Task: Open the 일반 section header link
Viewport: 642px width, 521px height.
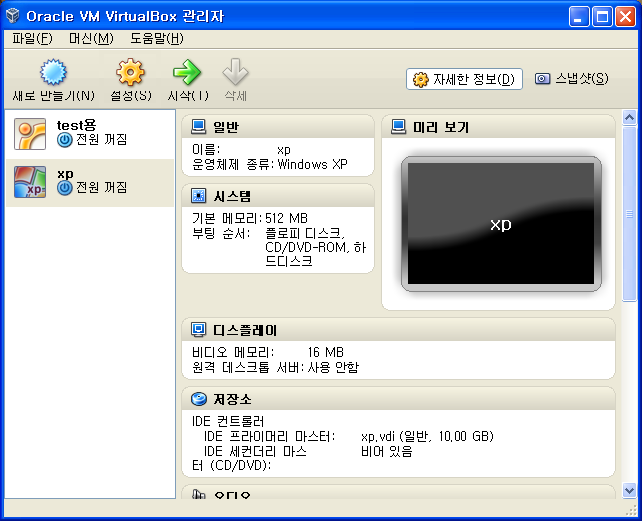Action: coord(226,127)
